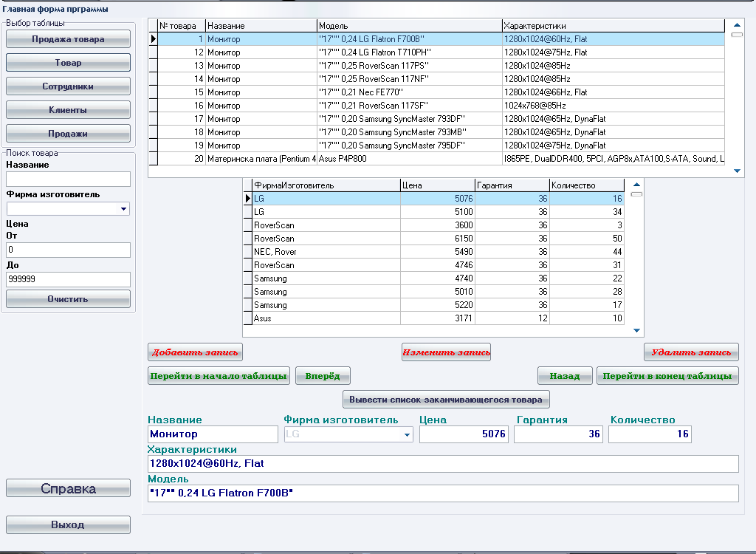Click the red Добавить запись button
This screenshot has height=554, width=756.
point(195,352)
